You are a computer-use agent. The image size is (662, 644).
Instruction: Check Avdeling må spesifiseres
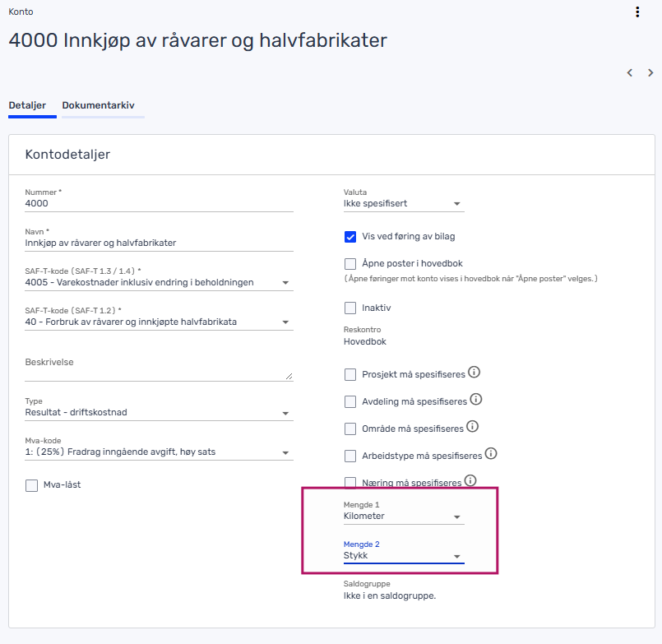(x=350, y=401)
